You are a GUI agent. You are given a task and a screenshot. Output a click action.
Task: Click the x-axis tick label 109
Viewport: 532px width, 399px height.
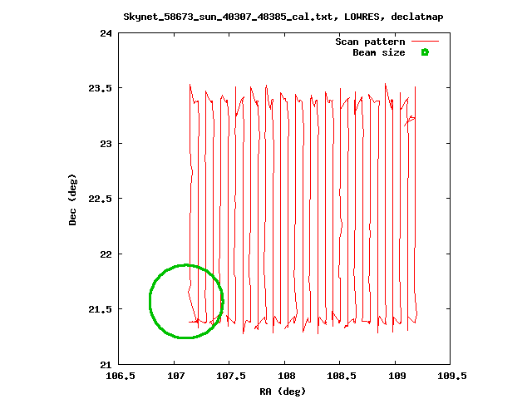397,376
